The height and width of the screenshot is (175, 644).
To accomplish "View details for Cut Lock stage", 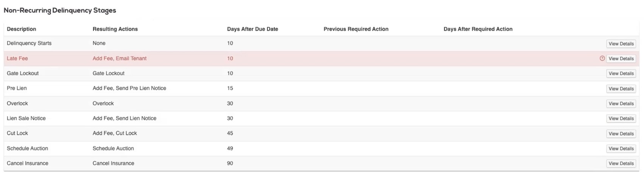I will coord(621,134).
